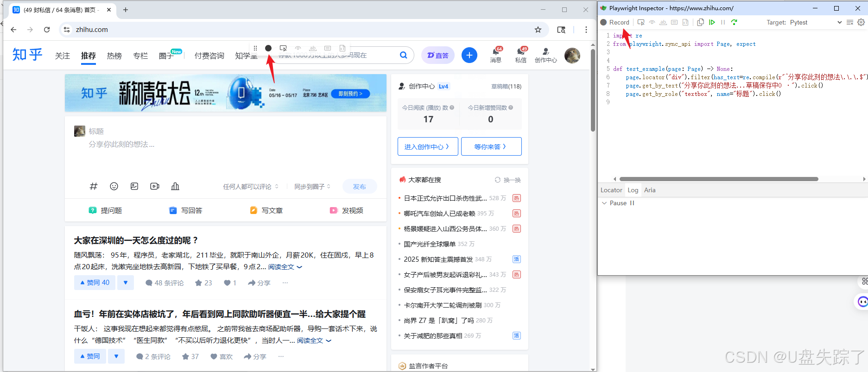The width and height of the screenshot is (868, 372).
Task: Open 私信 messages icon
Action: 521,54
